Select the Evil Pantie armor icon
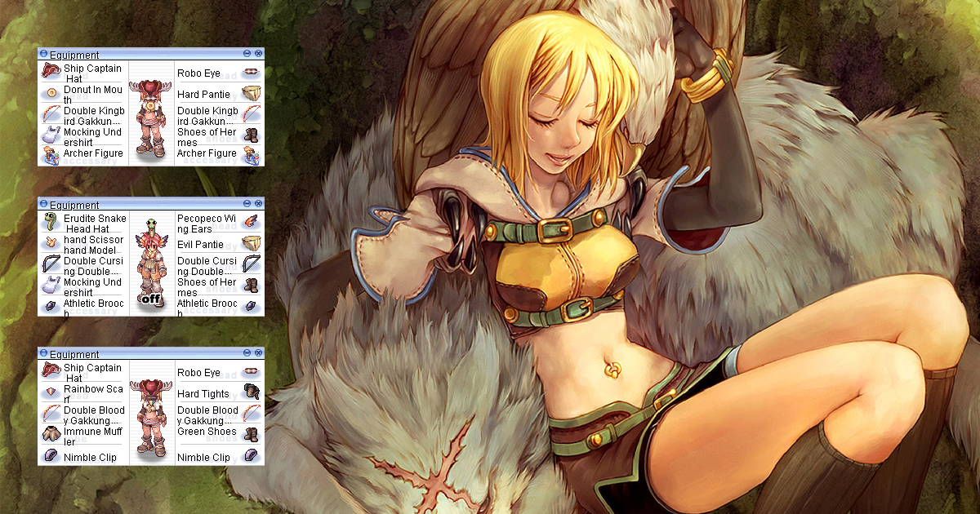980x514 pixels. click(251, 243)
